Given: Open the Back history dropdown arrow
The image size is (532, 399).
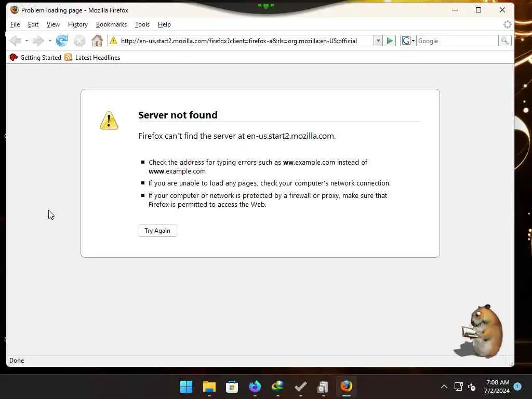Looking at the screenshot, I should click(x=27, y=41).
